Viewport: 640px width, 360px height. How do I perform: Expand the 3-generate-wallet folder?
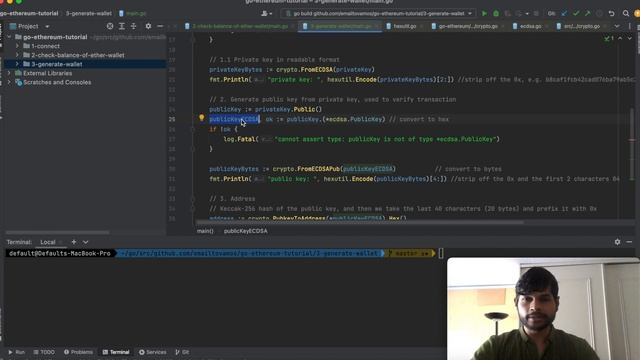tap(17, 64)
